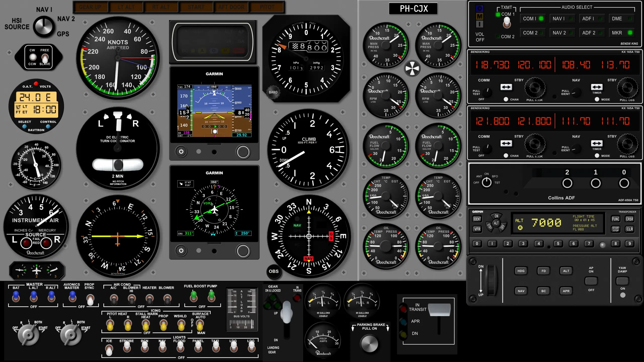Screen dimensions: 644x362
Task: Toggle the BAT master switch
Action: [x=16, y=297]
